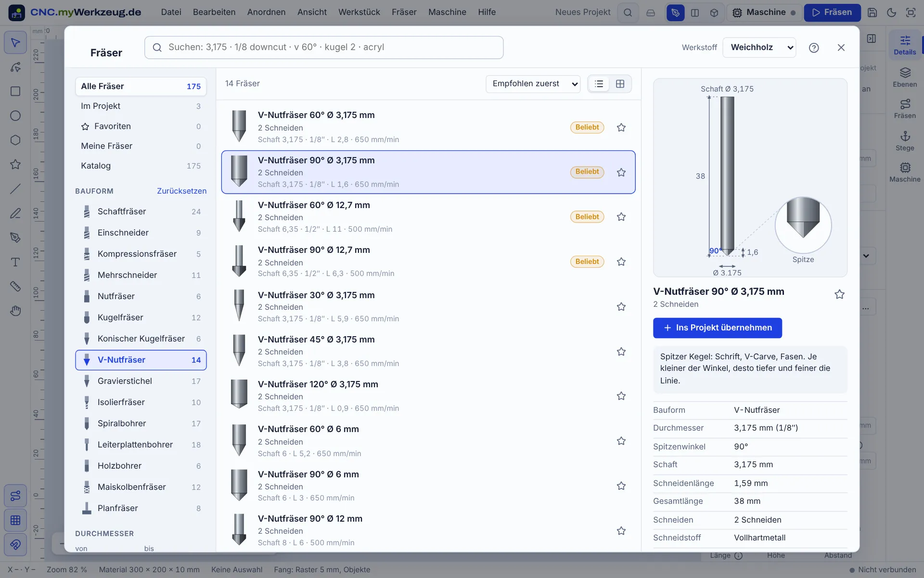Viewport: 924px width, 578px height.
Task: Filter by Schaftfräser type
Action: [141, 211]
